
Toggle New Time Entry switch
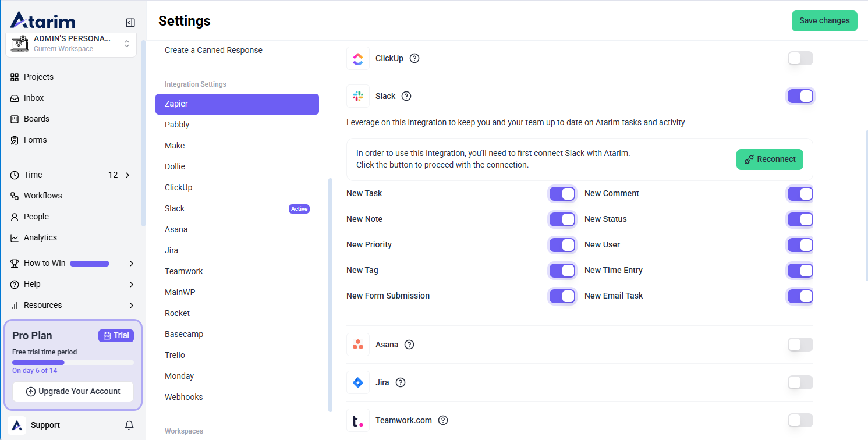pos(800,271)
